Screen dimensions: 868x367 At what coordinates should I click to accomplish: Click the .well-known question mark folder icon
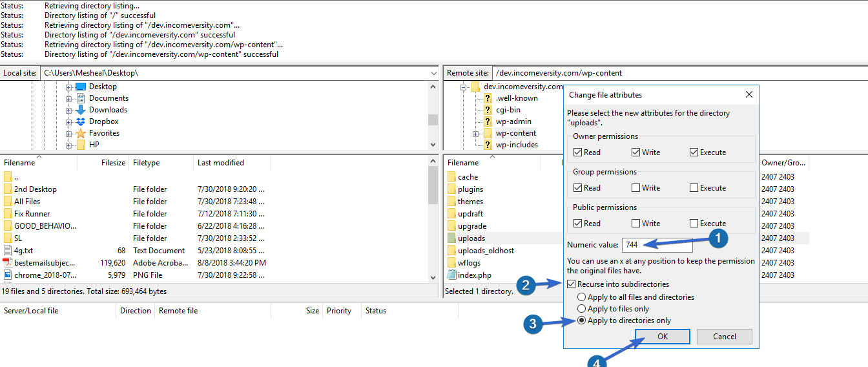488,98
